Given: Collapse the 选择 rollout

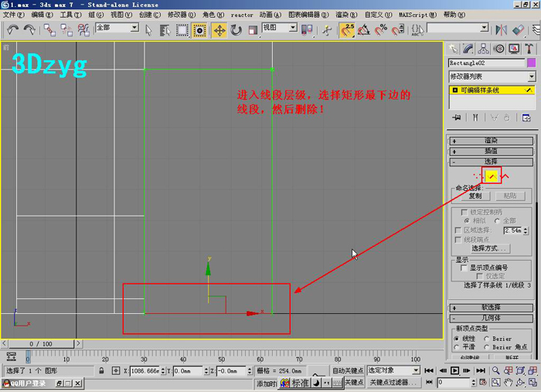Looking at the screenshot, I should tap(492, 162).
